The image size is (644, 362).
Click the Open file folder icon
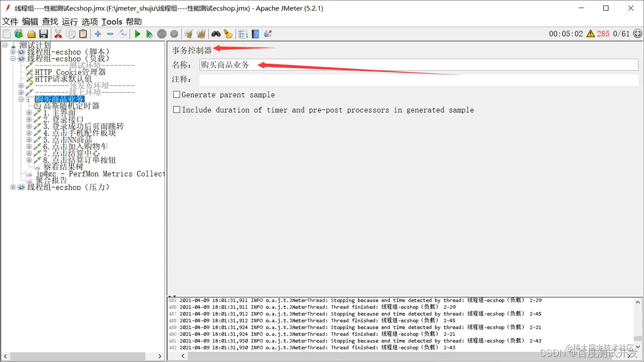point(32,34)
